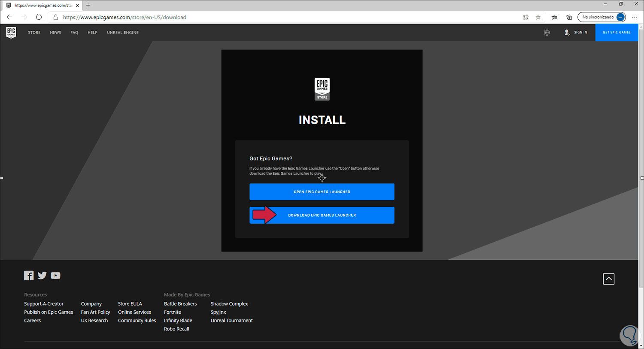This screenshot has height=349, width=644.
Task: Open the FAQ menu item
Action: pyautogui.click(x=74, y=33)
